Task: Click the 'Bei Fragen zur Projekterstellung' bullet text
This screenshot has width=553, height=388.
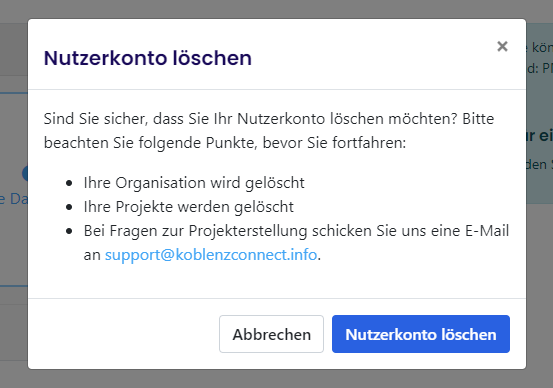Action: 296,243
